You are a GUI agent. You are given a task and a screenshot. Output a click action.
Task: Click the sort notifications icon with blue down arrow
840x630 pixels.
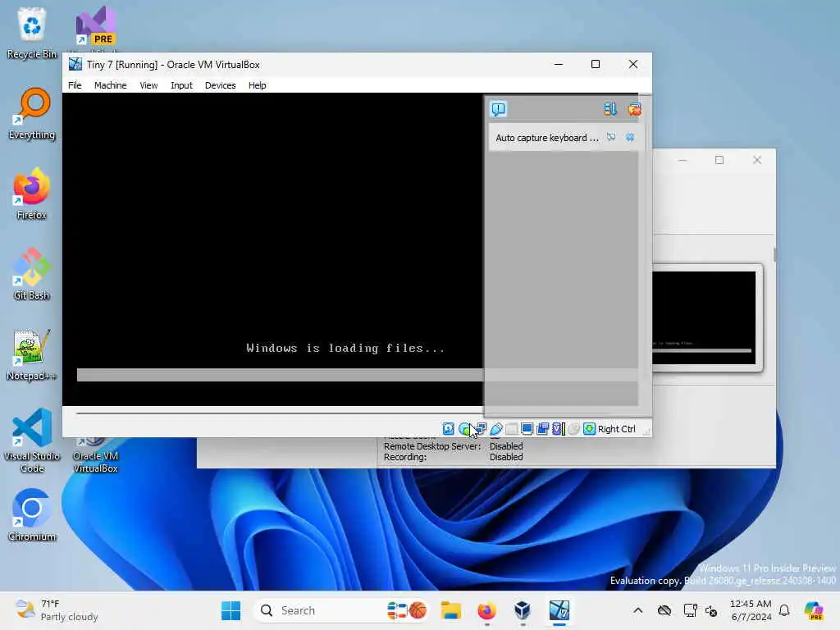(x=610, y=109)
